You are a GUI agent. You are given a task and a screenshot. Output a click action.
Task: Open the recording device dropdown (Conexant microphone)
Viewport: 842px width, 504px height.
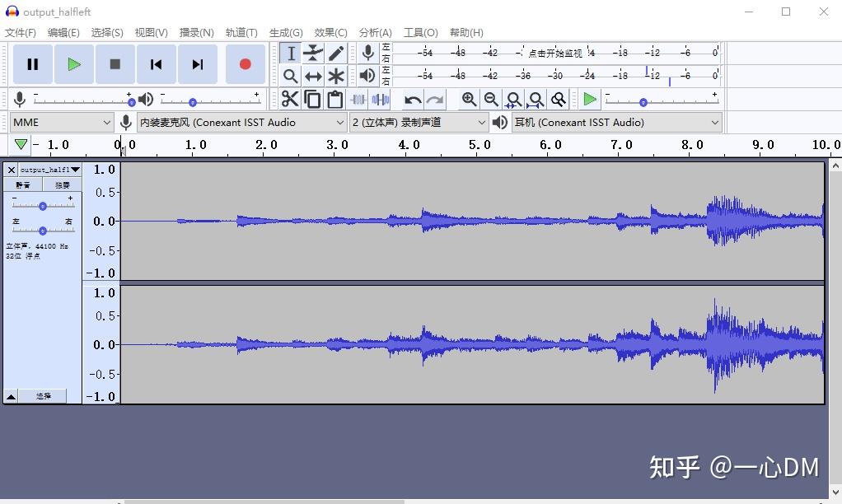click(x=241, y=123)
